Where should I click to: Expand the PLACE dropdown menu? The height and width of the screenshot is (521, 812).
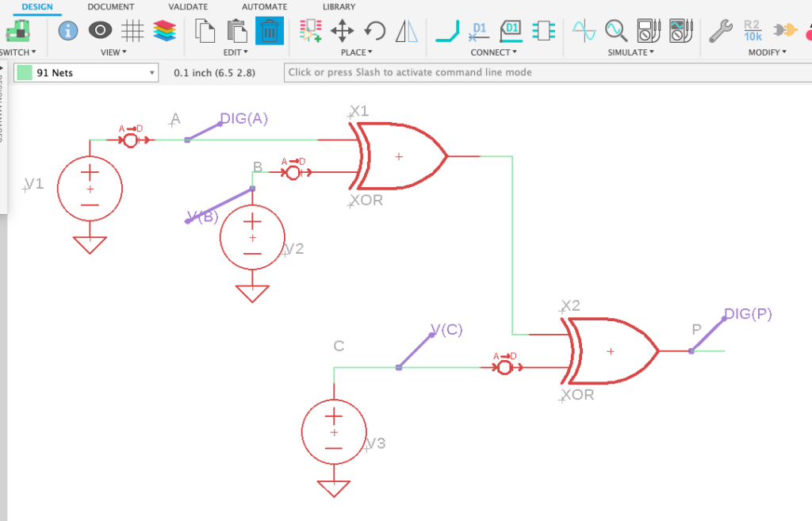[356, 52]
